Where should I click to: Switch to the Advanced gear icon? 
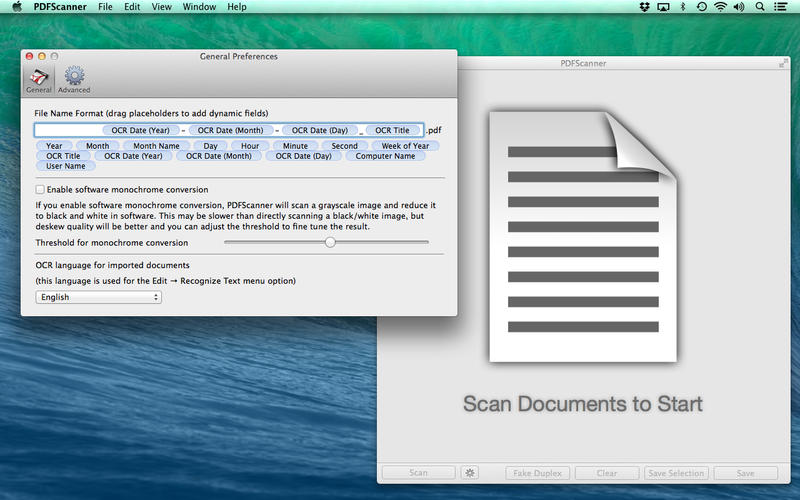point(74,80)
